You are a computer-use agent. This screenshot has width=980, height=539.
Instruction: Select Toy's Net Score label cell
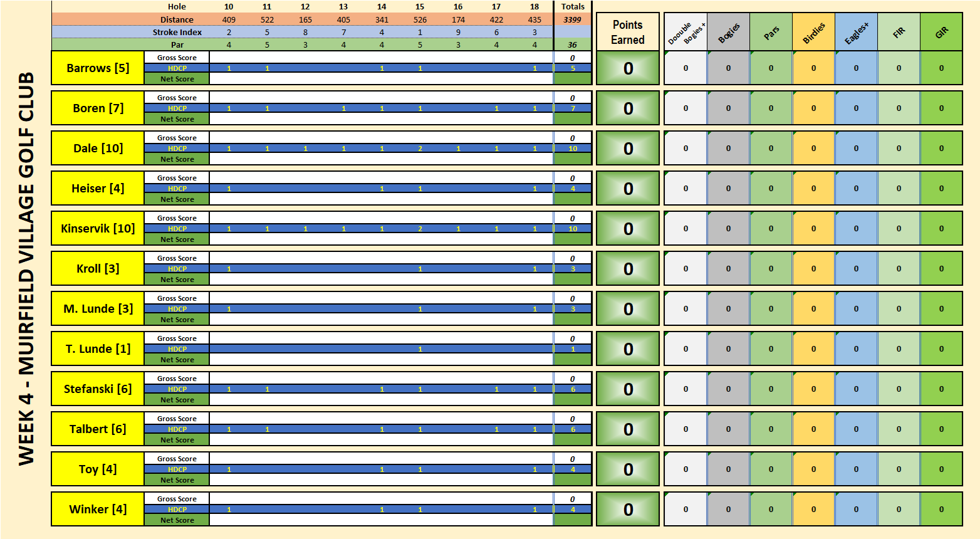tap(177, 480)
